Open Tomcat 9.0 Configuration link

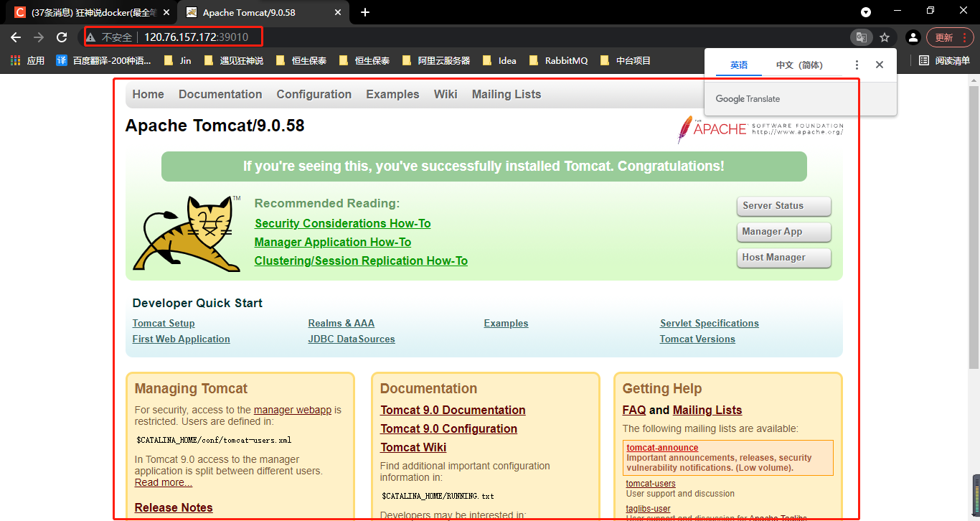448,428
